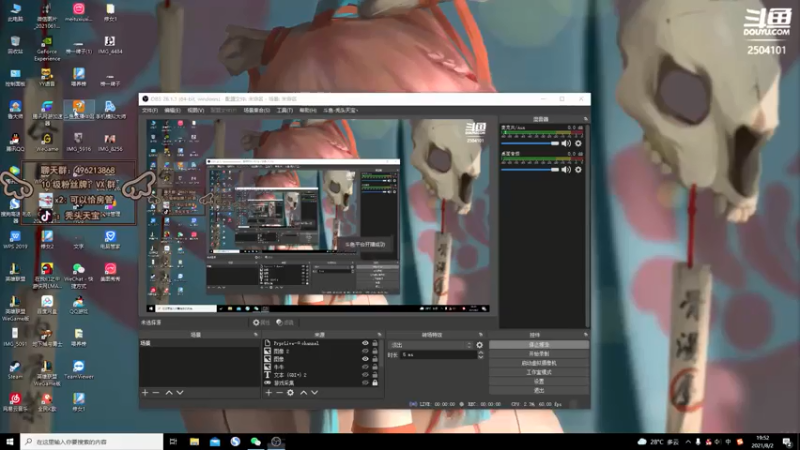Open the second mixer channel gear settings
The image size is (800, 450).
click(578, 169)
